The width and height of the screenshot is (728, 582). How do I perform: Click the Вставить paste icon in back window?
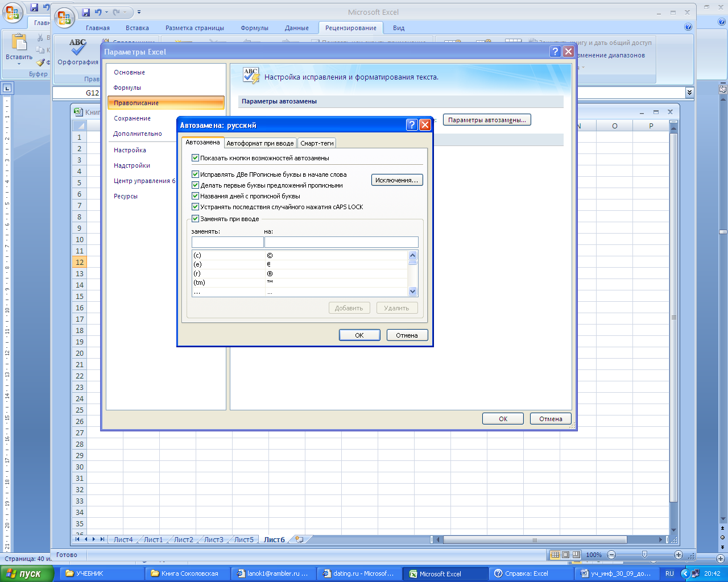19,43
